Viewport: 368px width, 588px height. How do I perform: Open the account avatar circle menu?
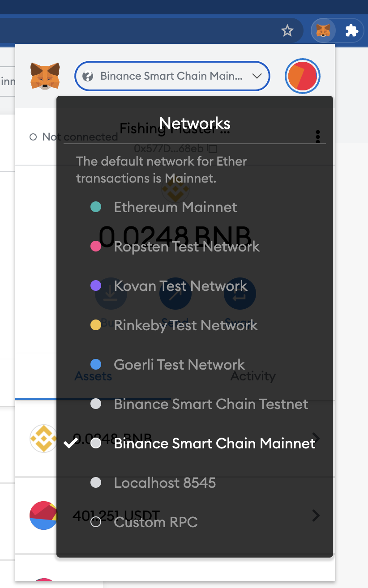point(303,76)
